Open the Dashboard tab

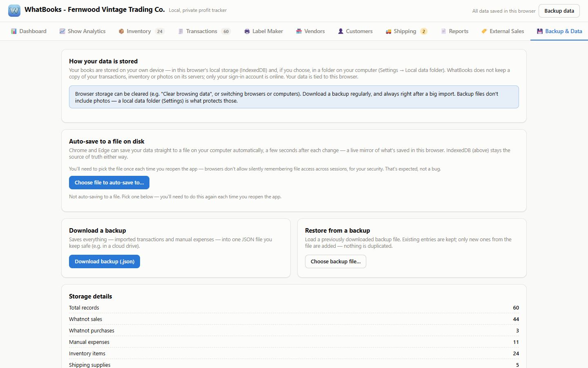[29, 31]
